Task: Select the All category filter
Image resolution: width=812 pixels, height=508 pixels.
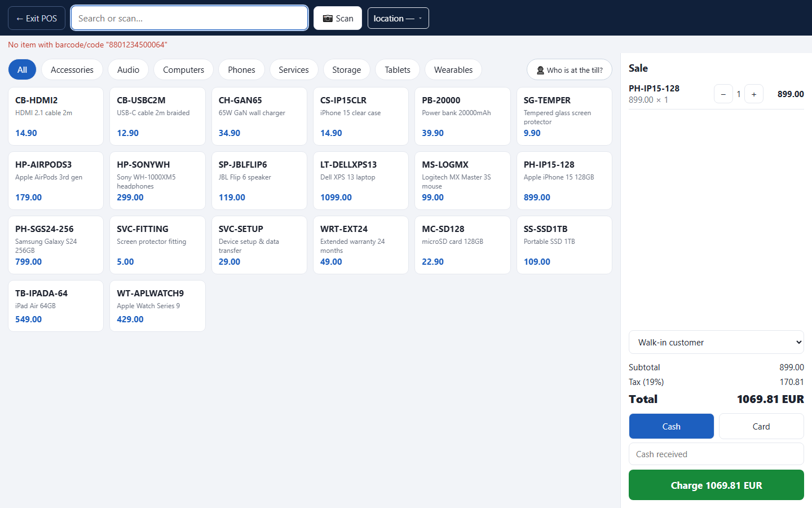Action: 22,69
